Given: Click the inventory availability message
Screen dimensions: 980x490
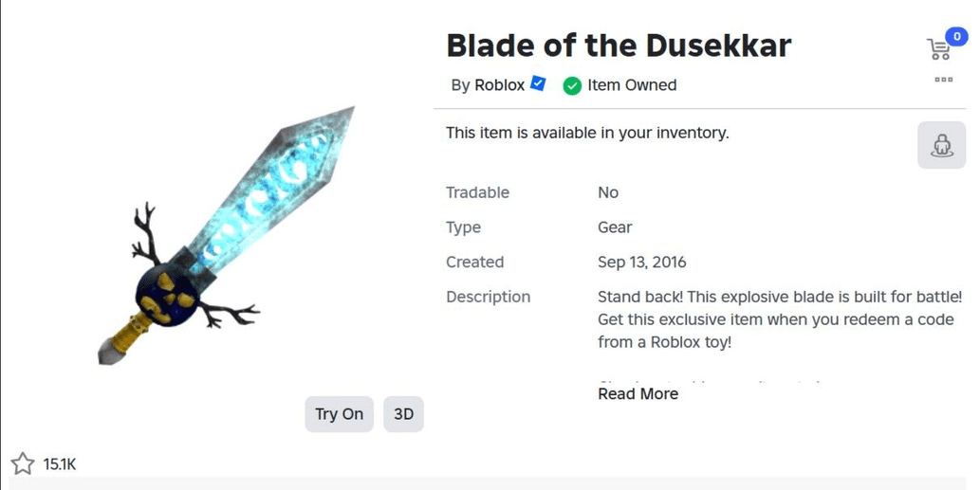Looking at the screenshot, I should click(587, 133).
